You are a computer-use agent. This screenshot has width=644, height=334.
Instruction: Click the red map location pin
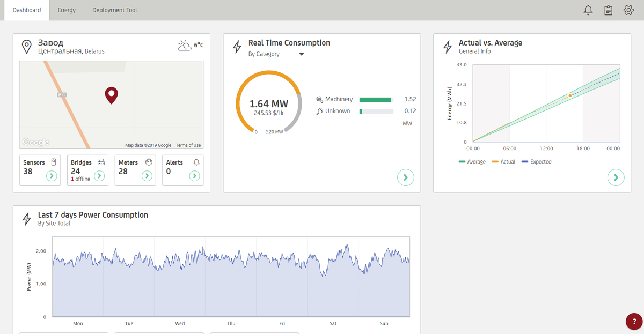click(111, 95)
